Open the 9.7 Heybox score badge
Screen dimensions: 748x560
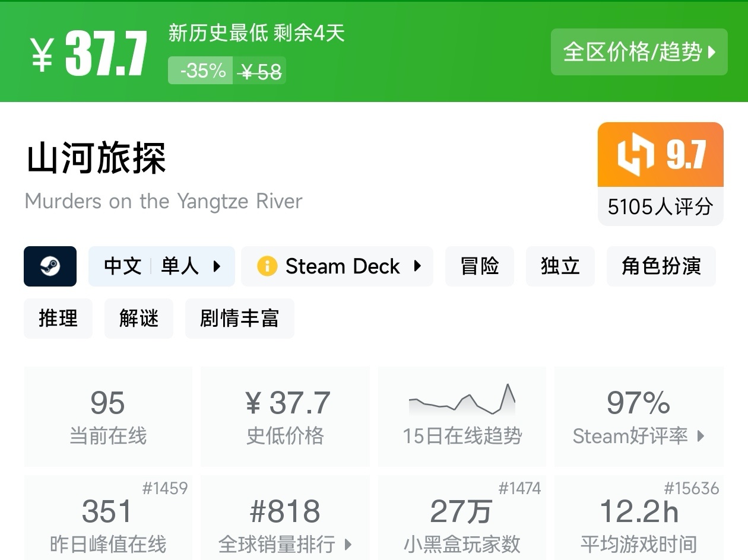(x=661, y=155)
